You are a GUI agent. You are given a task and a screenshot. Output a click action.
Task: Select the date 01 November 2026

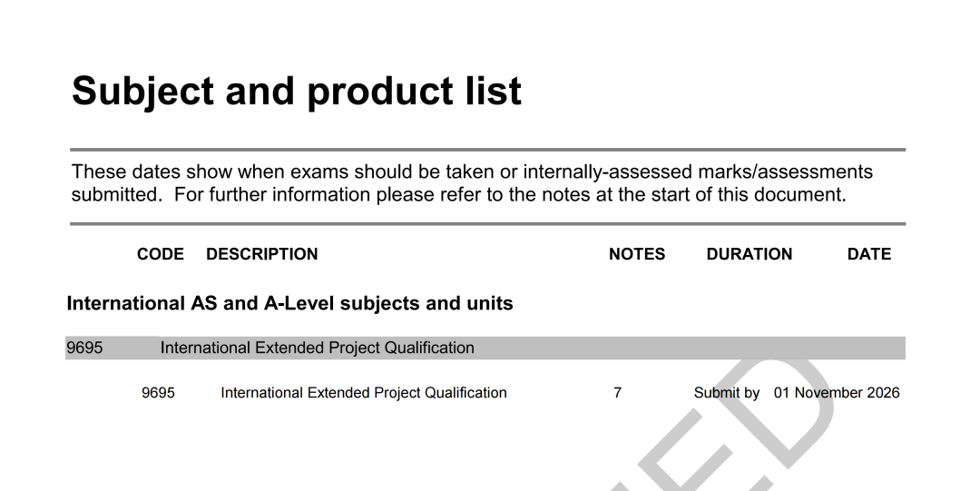click(x=837, y=393)
